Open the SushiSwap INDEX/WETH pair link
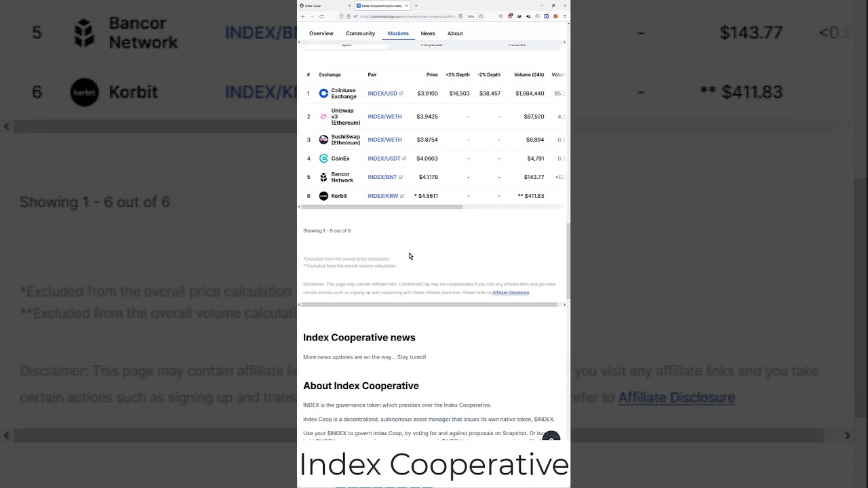Screen dimensions: 868x488 [x=384, y=140]
